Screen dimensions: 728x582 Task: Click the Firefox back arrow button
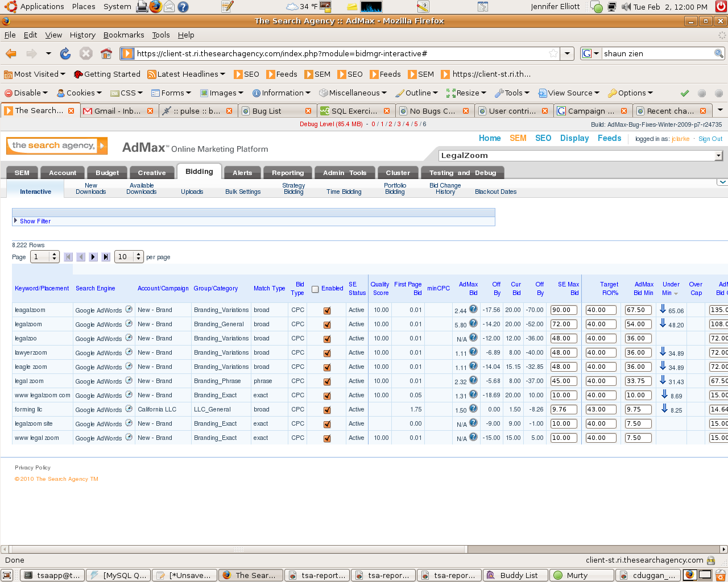point(11,53)
